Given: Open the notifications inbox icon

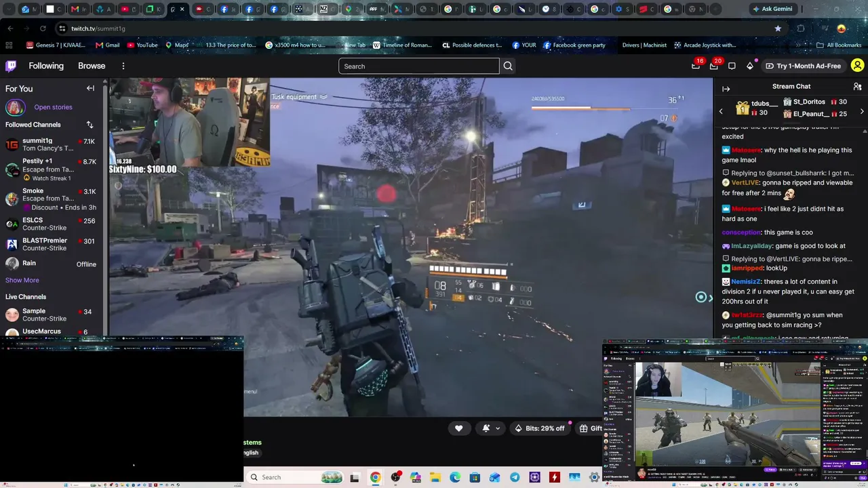Looking at the screenshot, I should coord(713,66).
